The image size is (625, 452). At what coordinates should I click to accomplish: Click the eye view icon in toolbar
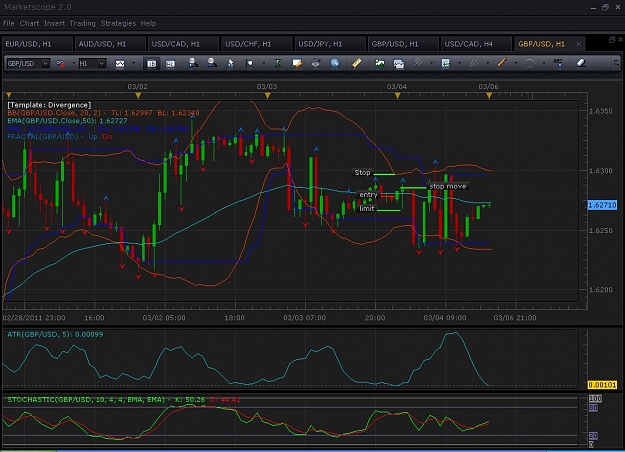pyautogui.click(x=316, y=63)
